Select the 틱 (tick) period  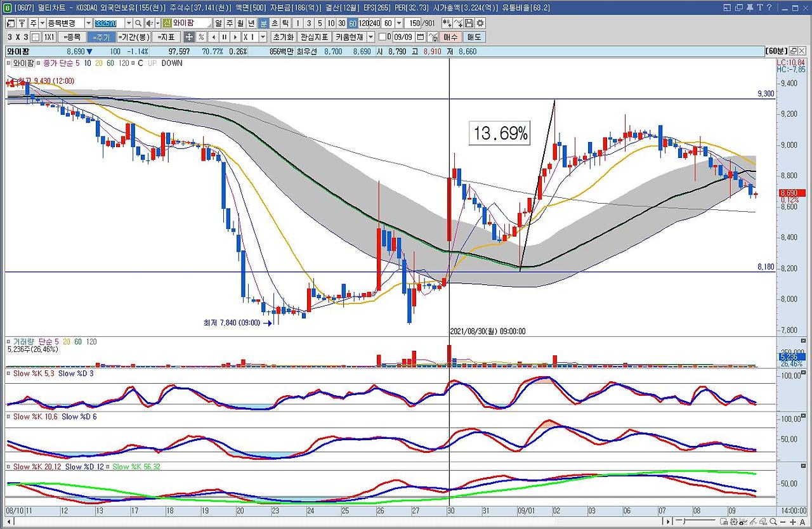285,23
